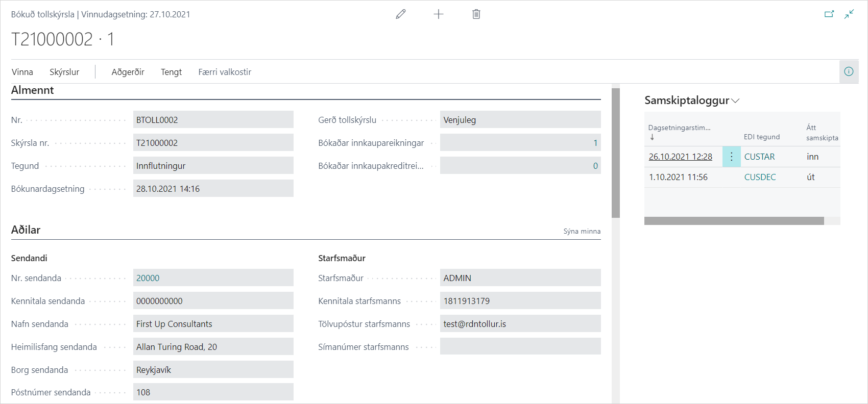
Task: Click the Samskiptaloggur horizontal scrollbar
Action: (734, 221)
